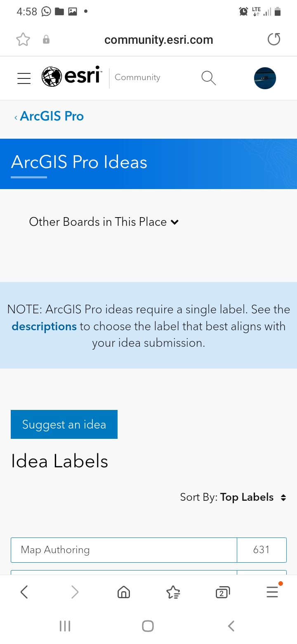Tap the community.esri.com address bar
The width and height of the screenshot is (297, 644).
click(x=158, y=39)
